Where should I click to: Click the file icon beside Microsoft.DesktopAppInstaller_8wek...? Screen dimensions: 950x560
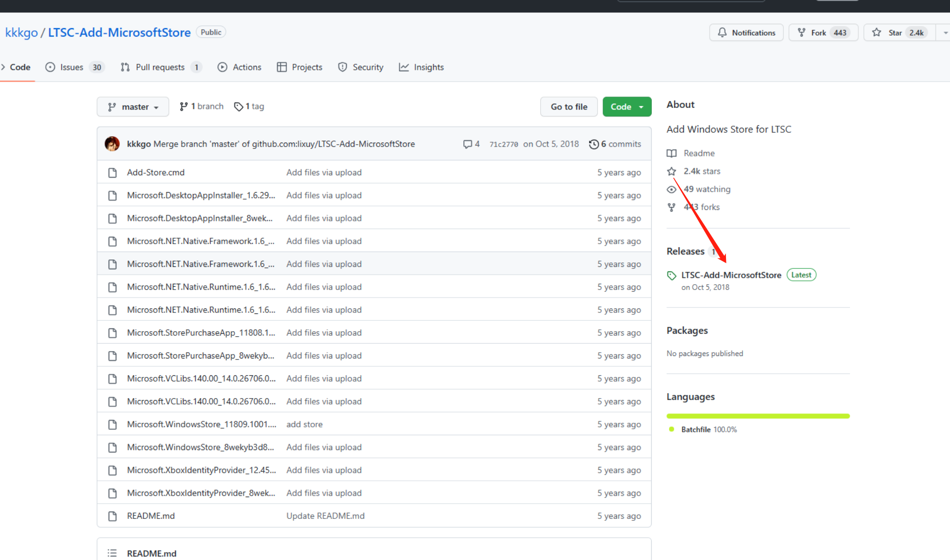112,218
